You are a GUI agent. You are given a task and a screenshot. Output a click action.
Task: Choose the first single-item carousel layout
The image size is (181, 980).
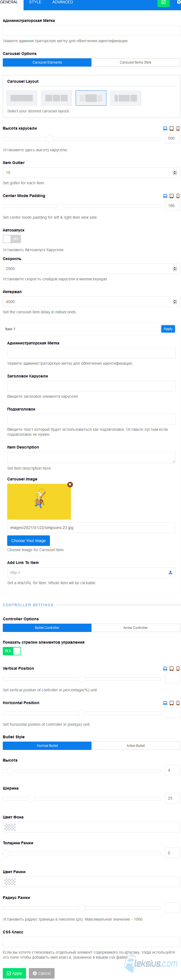point(22,98)
